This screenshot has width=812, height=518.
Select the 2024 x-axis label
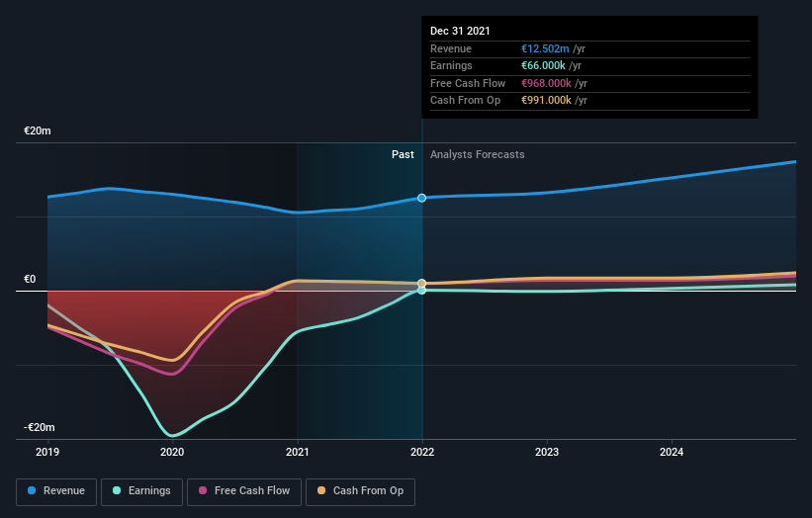pyautogui.click(x=672, y=452)
